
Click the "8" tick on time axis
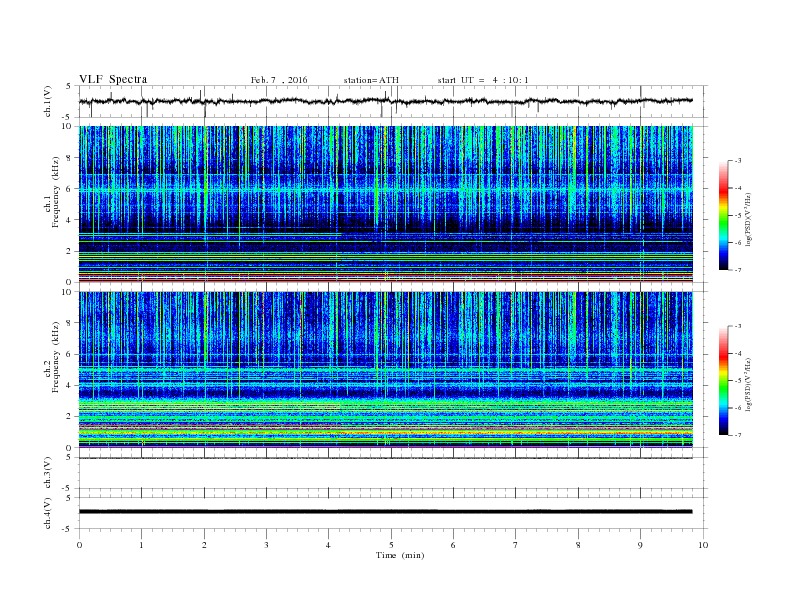tap(578, 545)
